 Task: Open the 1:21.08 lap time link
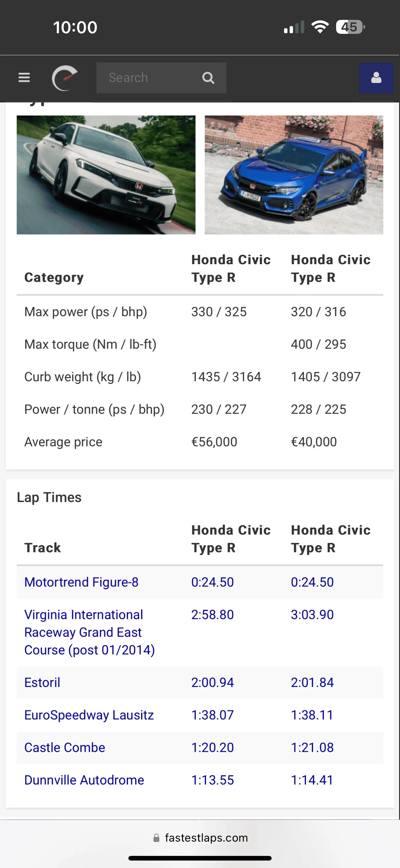pyautogui.click(x=312, y=747)
